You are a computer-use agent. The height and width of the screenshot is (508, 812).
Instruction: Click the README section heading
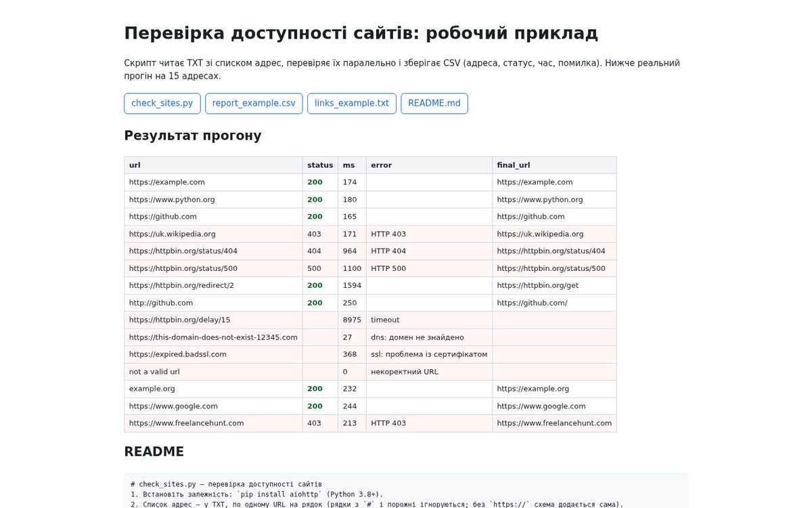[x=154, y=452]
